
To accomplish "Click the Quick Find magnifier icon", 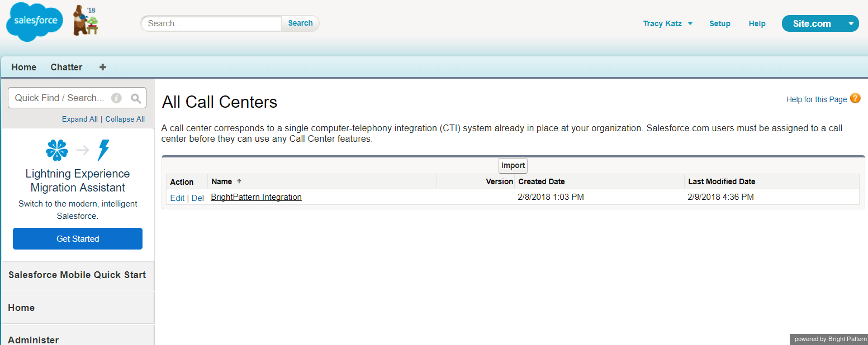I will (x=136, y=98).
